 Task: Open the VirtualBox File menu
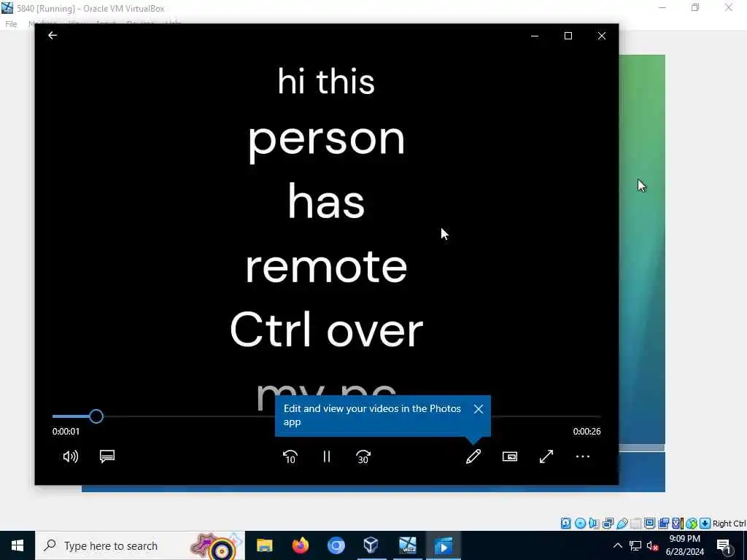point(11,24)
